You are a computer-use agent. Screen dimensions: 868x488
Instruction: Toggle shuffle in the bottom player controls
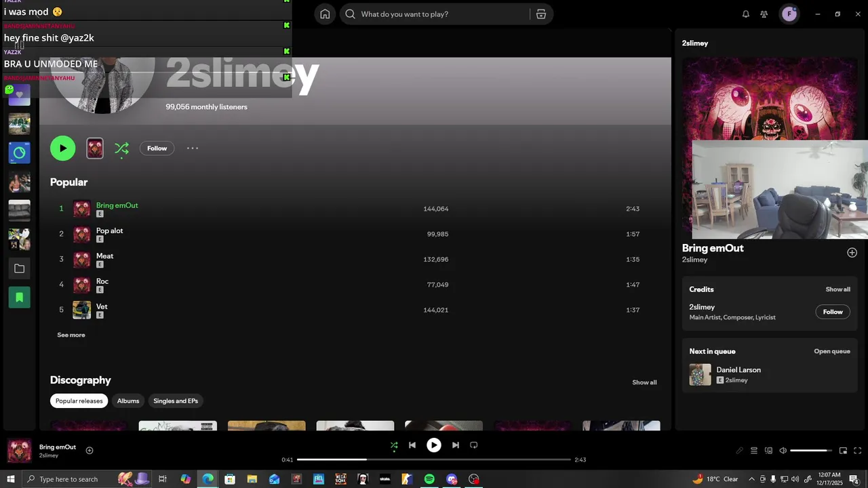pyautogui.click(x=394, y=445)
